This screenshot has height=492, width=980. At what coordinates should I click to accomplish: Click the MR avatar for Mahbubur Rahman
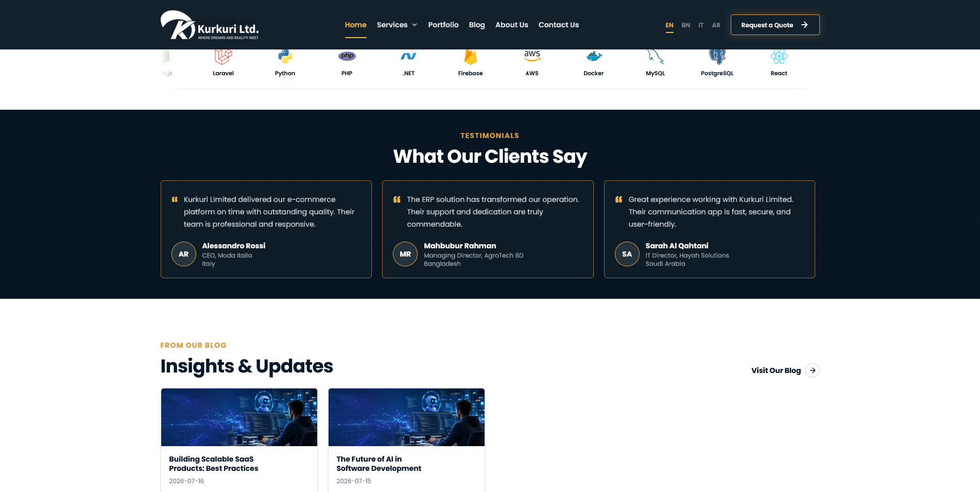(405, 254)
